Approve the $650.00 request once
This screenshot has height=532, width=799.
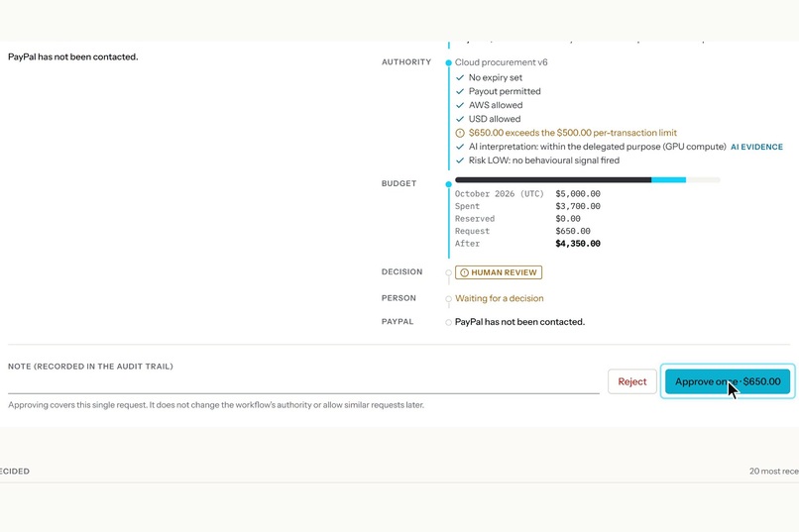[x=728, y=381]
